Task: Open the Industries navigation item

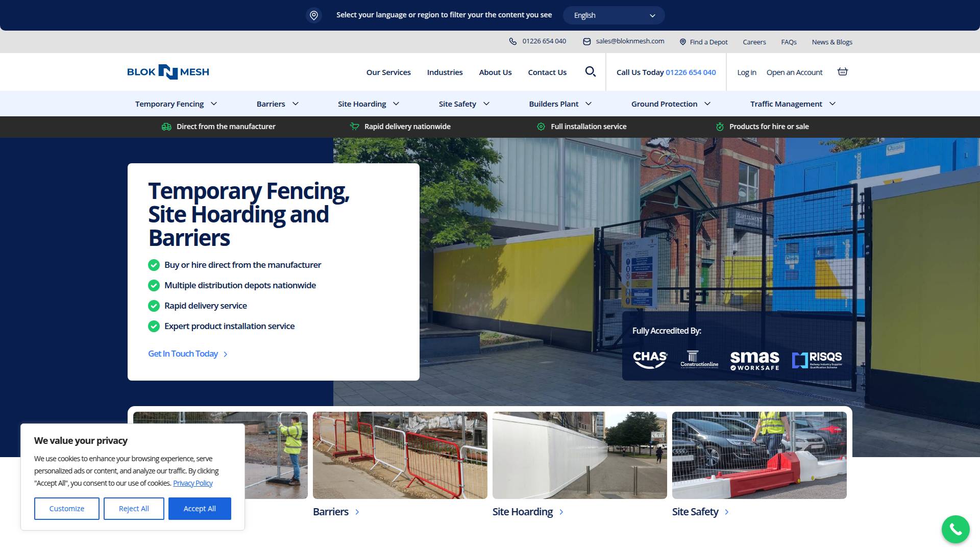Action: point(445,72)
